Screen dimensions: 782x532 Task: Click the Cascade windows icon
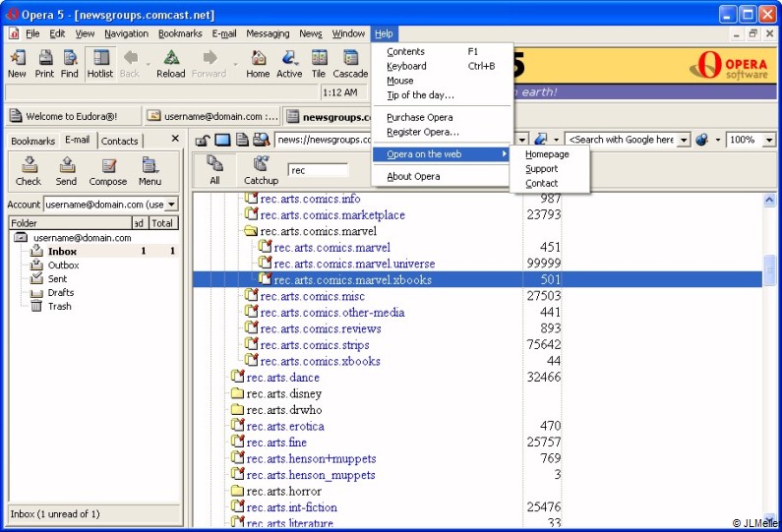click(x=350, y=64)
